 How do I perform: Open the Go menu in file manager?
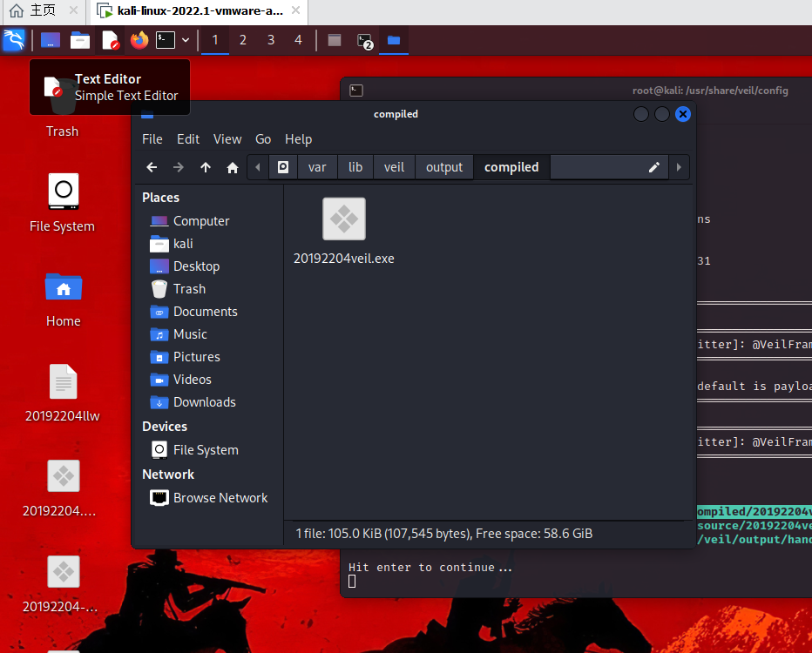point(263,139)
